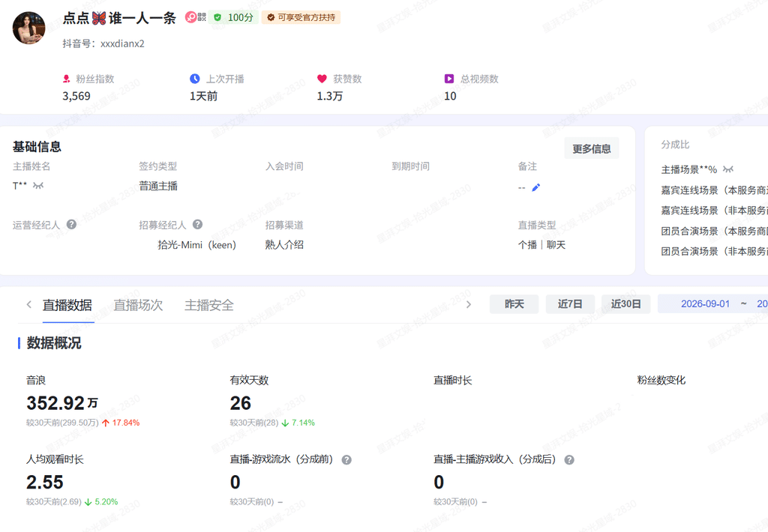Select the 近30日 range button
Screen dimensions: 768x532
tap(626, 304)
